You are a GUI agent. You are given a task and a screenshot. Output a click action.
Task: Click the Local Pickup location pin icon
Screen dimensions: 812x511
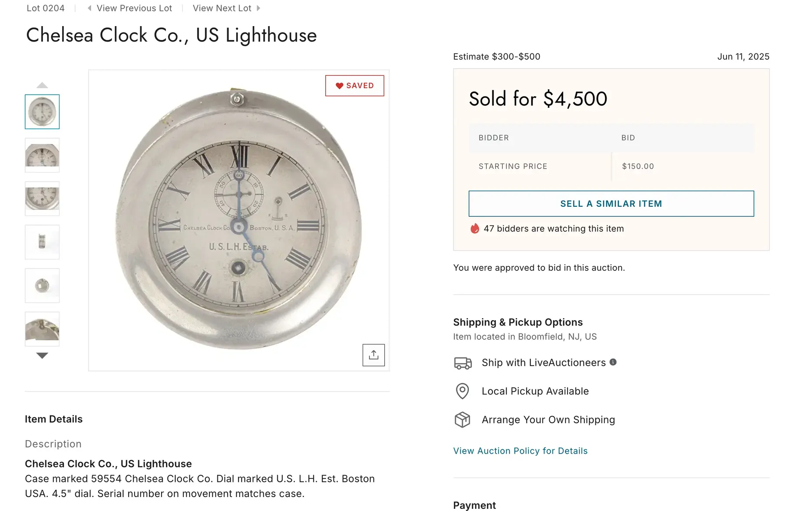[x=462, y=391]
